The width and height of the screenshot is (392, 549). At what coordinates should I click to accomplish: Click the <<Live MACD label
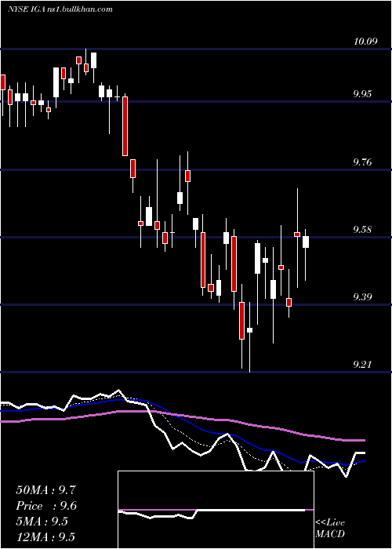point(330,528)
